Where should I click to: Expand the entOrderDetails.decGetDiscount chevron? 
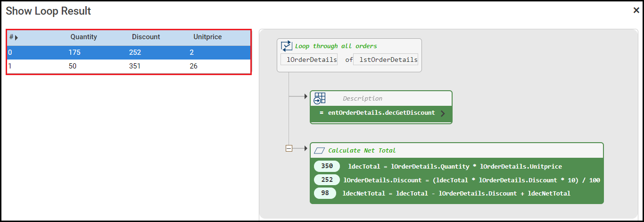pyautogui.click(x=443, y=113)
